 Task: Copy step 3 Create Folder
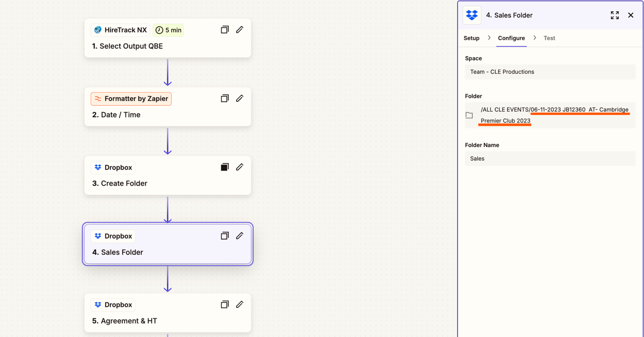[x=225, y=167]
